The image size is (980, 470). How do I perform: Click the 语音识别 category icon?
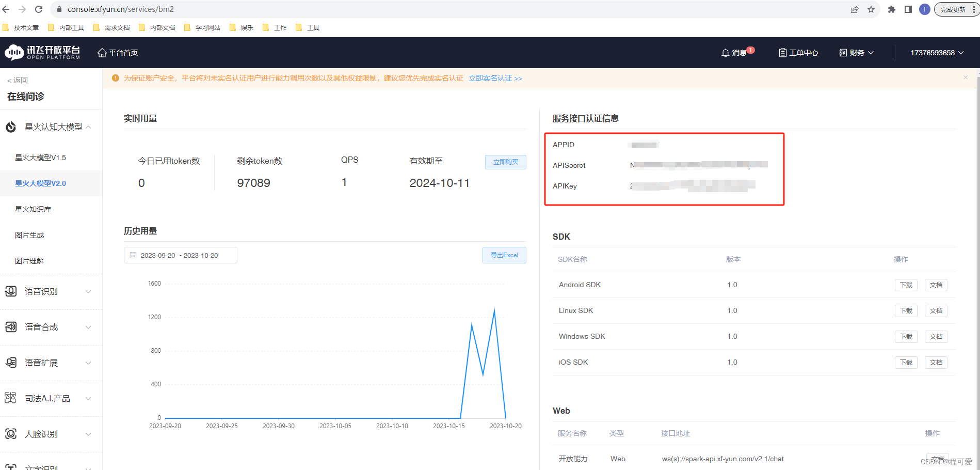point(11,291)
